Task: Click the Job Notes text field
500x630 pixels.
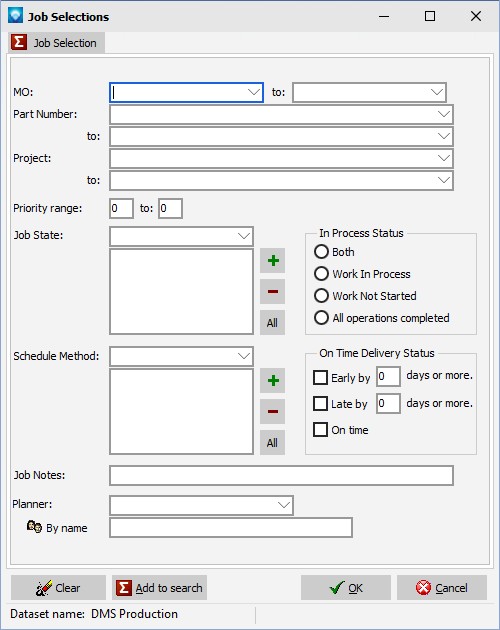Action: coord(281,476)
